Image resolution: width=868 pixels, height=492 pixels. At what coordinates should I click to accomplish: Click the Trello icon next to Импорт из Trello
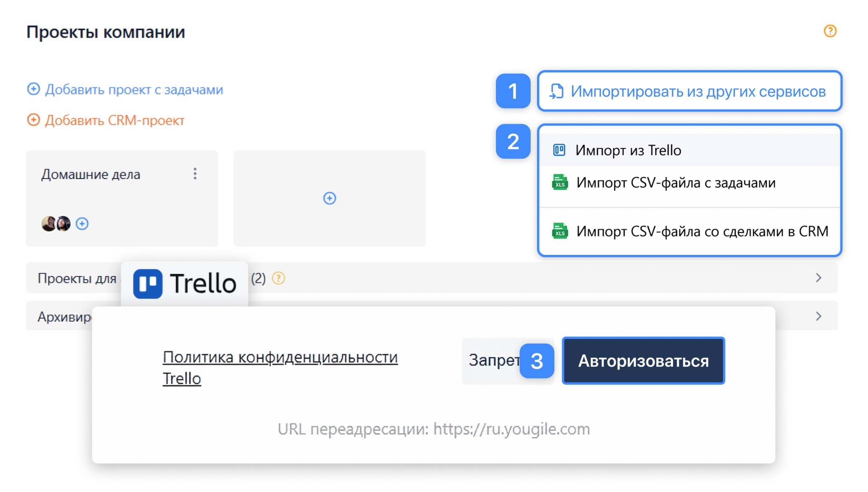point(559,150)
